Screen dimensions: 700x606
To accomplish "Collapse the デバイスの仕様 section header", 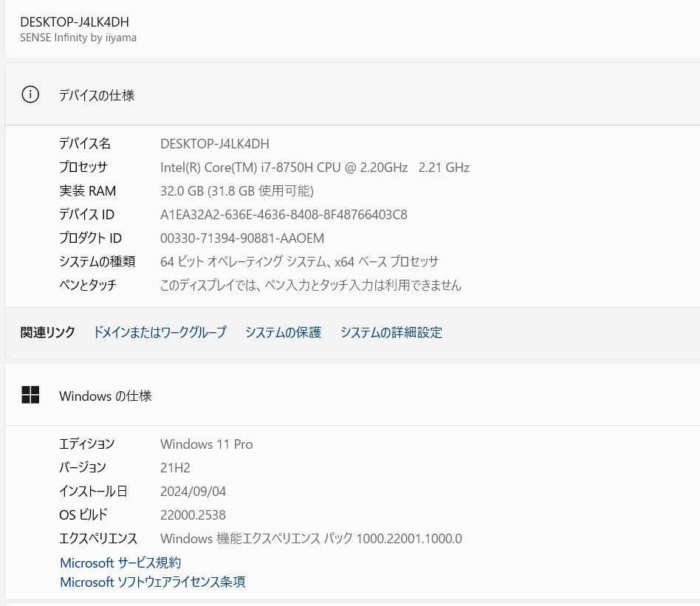I will click(x=352, y=94).
